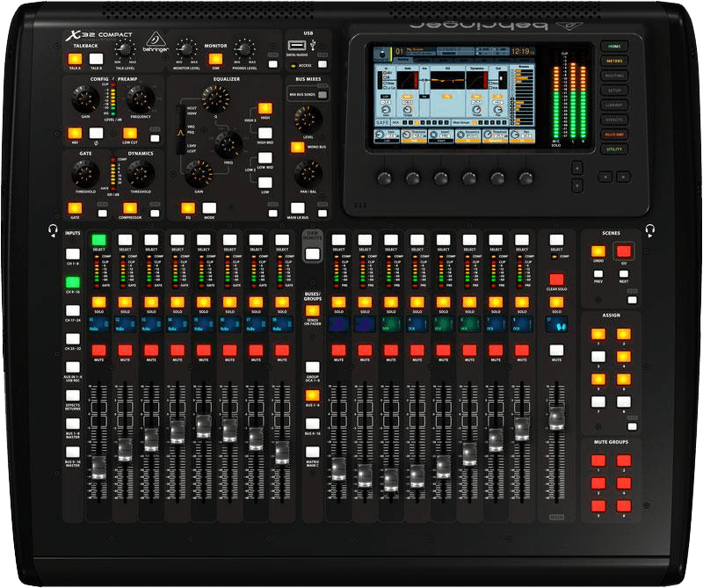Click the equalizer Q knob
This screenshot has height=588, width=703.
point(215,99)
